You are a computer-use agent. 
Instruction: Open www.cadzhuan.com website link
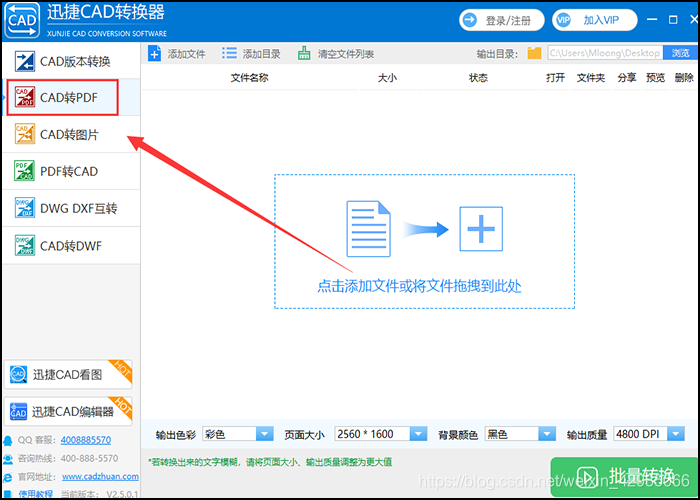click(x=100, y=476)
